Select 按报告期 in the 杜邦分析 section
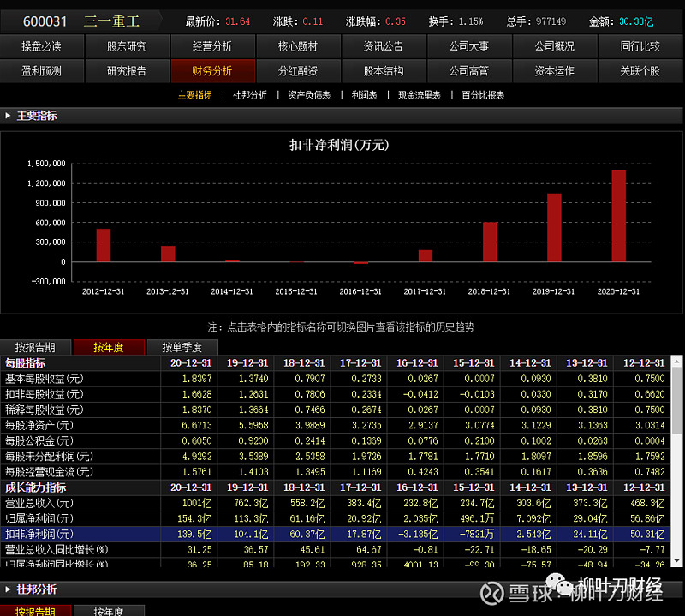685x616 pixels. [x=35, y=610]
